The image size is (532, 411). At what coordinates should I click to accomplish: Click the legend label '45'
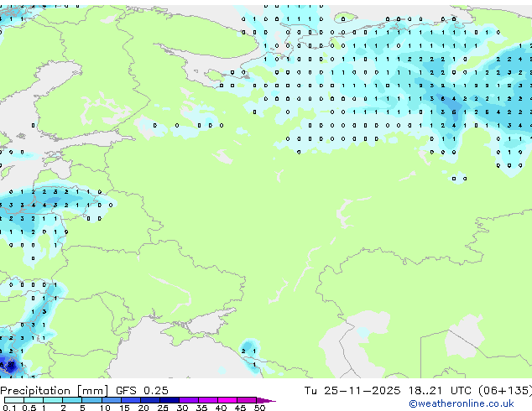[240, 408]
